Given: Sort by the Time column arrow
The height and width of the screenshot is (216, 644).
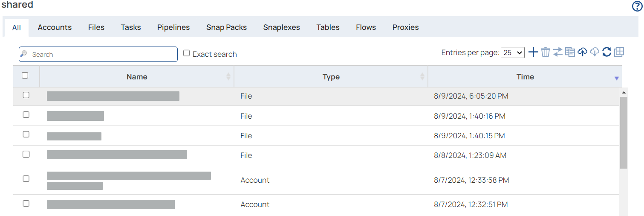Looking at the screenshot, I should (x=616, y=78).
